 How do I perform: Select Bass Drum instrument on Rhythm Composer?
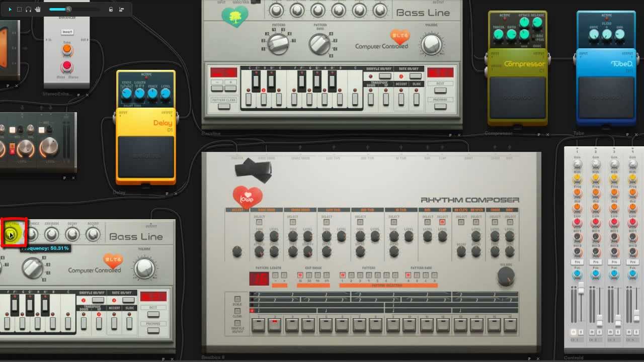259,222
